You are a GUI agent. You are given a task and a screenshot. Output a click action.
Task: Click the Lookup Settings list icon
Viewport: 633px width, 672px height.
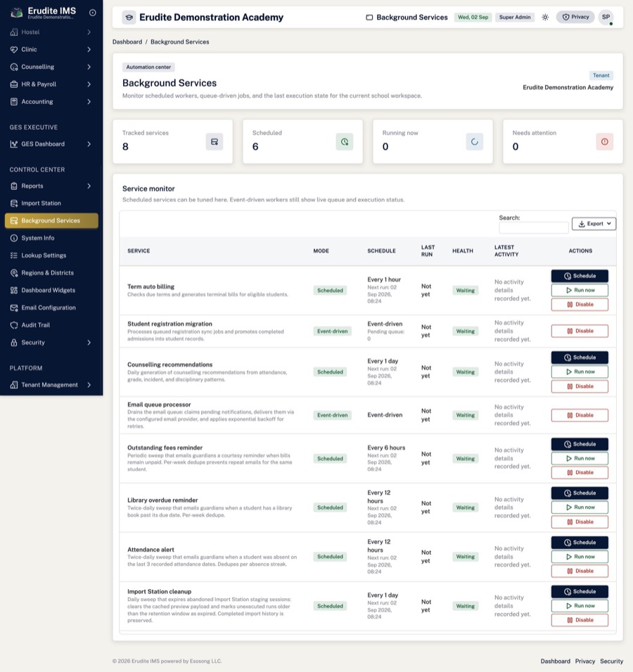click(x=13, y=255)
